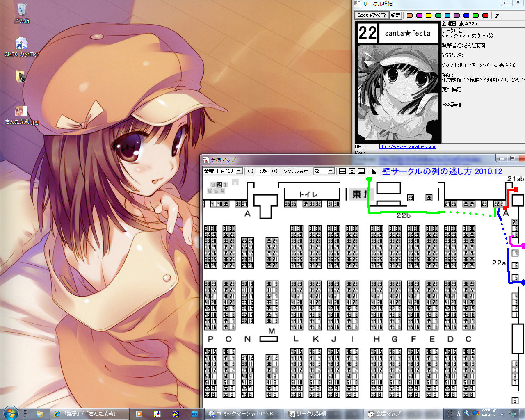Click the black triangle toolbar icon
525x420 pixels.
point(374,171)
